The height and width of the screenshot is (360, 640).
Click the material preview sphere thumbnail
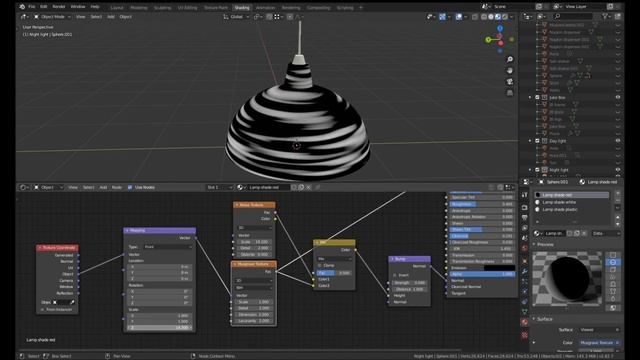click(x=567, y=279)
